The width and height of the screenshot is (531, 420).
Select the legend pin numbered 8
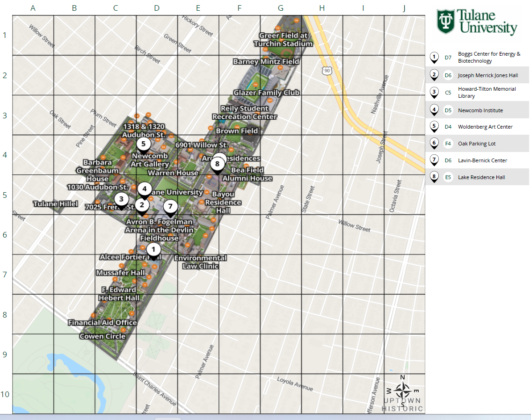434,177
